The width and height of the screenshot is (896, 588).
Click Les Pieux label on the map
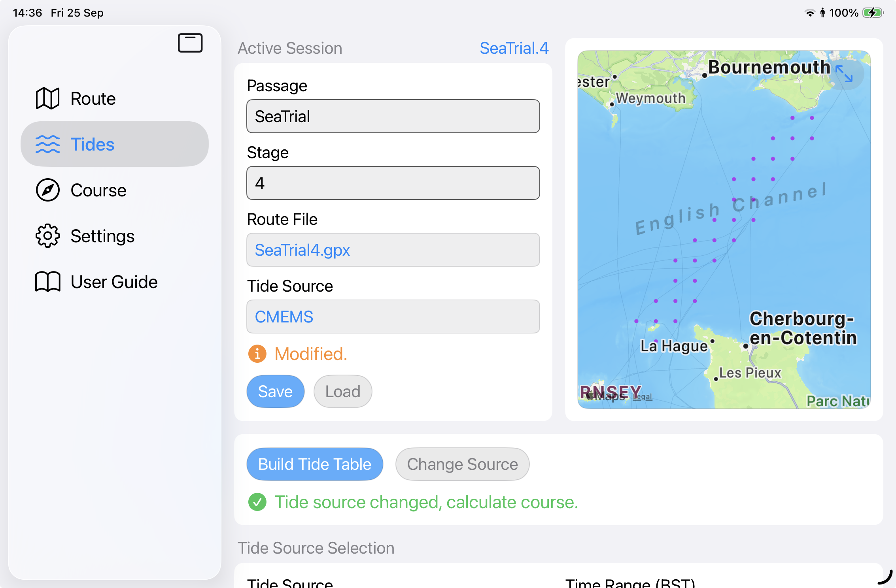[x=750, y=372]
